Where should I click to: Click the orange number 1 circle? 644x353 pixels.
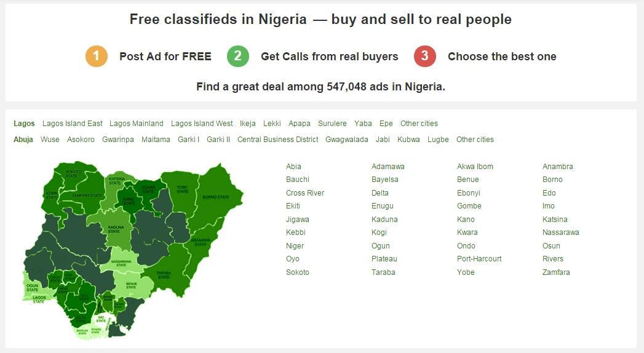96,57
